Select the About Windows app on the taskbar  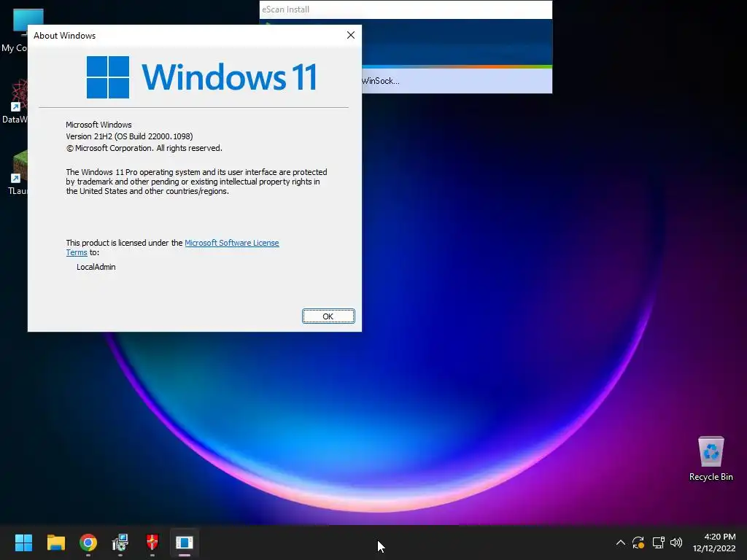click(185, 542)
